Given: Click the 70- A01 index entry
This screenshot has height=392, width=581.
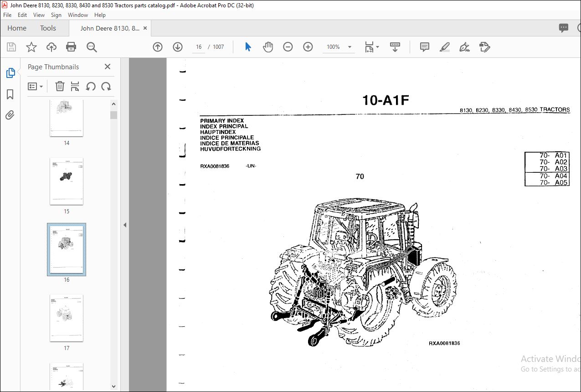Looking at the screenshot, I should 553,155.
